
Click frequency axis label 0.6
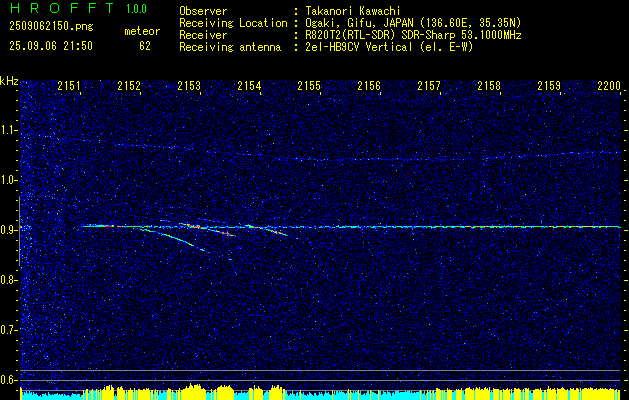(x=9, y=380)
